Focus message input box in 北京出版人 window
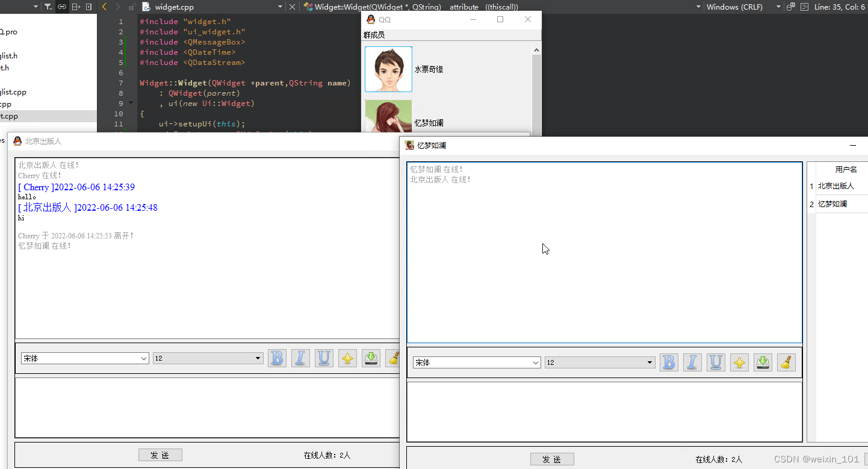868x469 pixels. [x=207, y=408]
